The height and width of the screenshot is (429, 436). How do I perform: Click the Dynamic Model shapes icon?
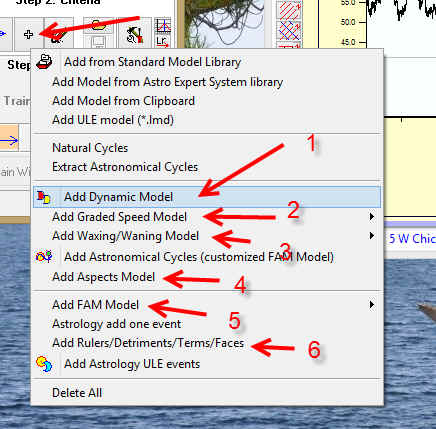[x=44, y=197]
